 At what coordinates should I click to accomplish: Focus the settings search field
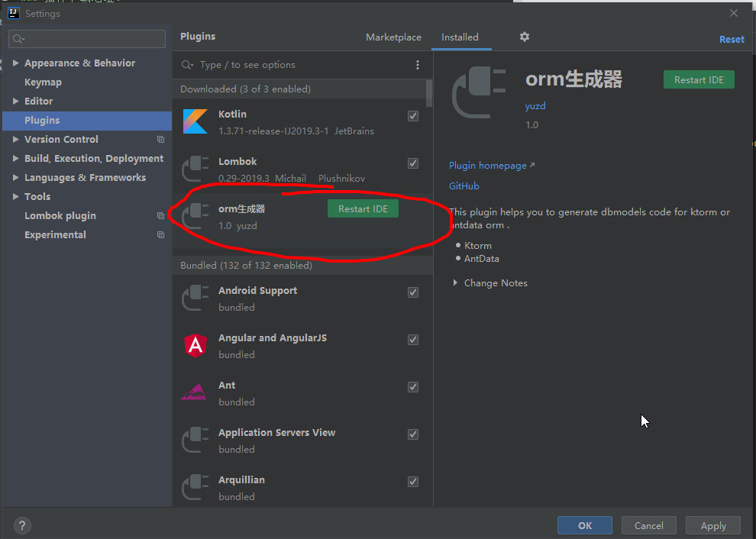(x=87, y=39)
